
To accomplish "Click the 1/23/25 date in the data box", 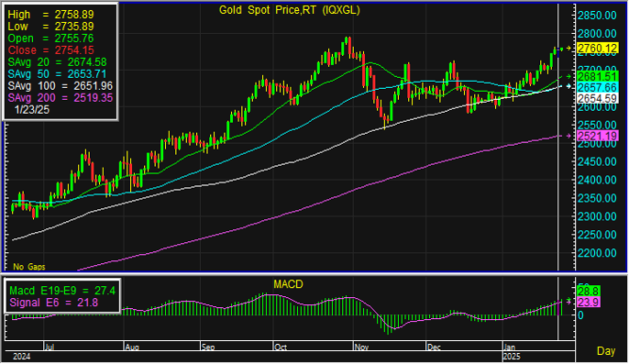I will (x=32, y=110).
